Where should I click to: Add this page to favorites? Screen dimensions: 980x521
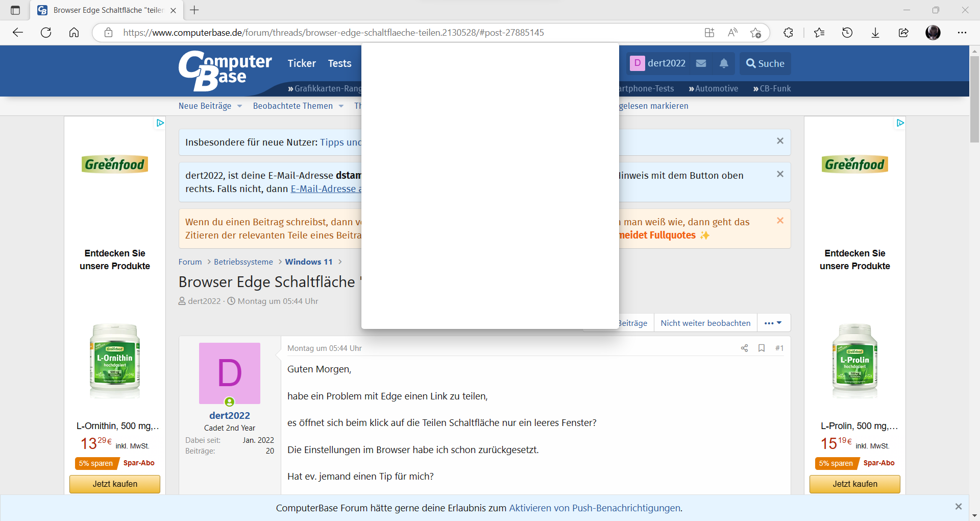[756, 33]
